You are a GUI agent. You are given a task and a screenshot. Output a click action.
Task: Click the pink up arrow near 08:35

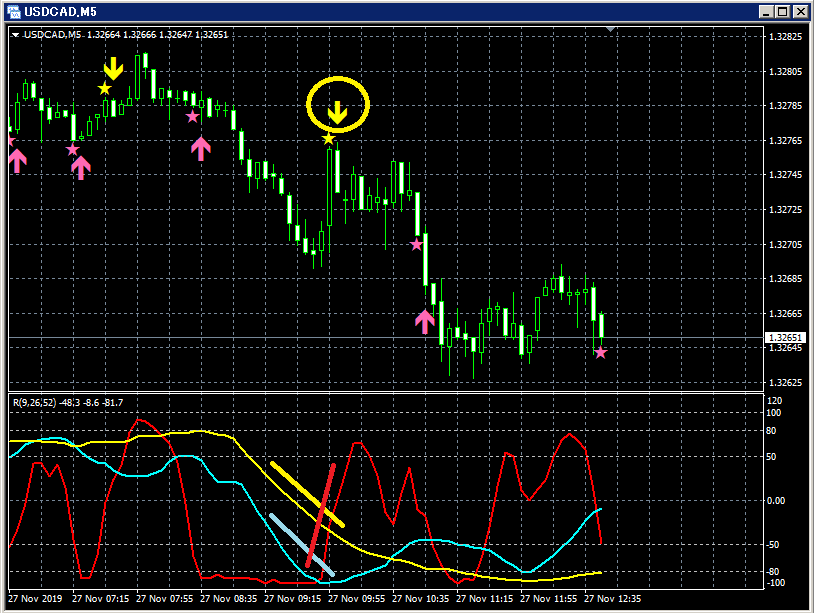[201, 149]
